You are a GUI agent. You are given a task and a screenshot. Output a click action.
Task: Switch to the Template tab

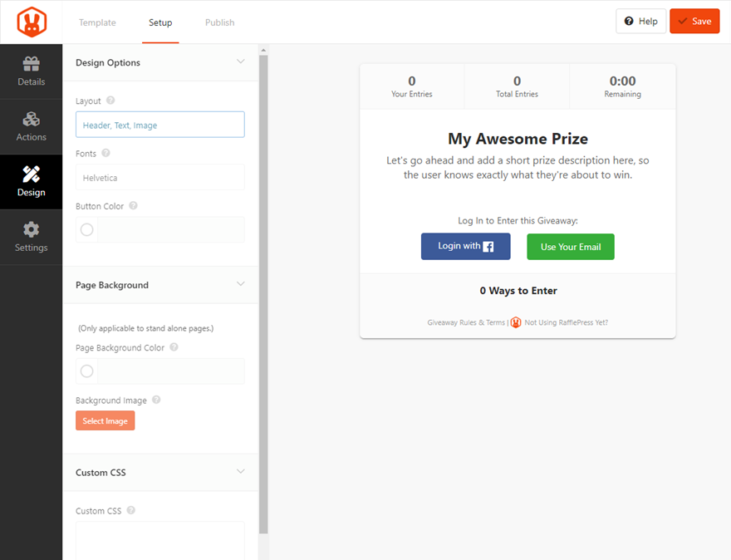[x=97, y=22]
